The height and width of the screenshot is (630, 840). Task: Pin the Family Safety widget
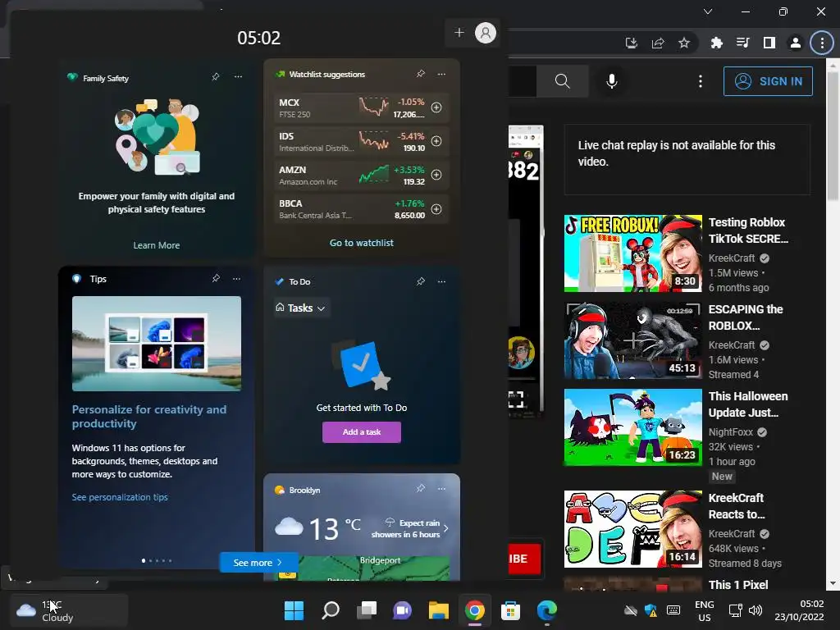pyautogui.click(x=216, y=77)
